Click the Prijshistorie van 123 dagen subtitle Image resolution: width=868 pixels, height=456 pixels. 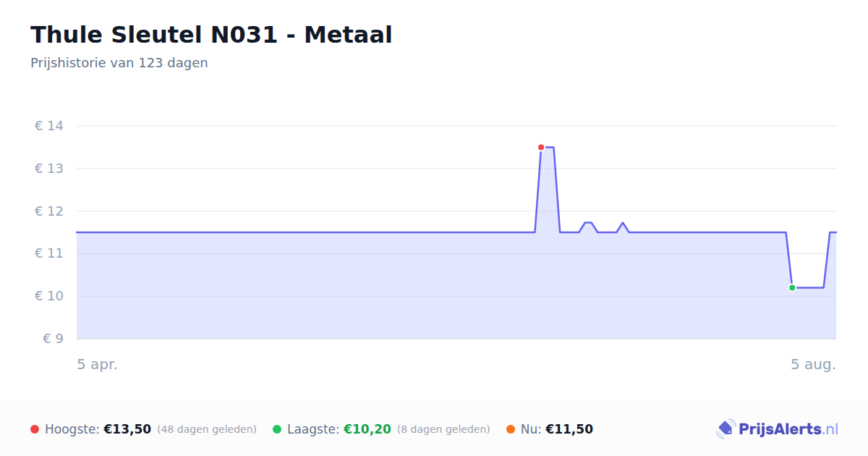[x=119, y=63]
